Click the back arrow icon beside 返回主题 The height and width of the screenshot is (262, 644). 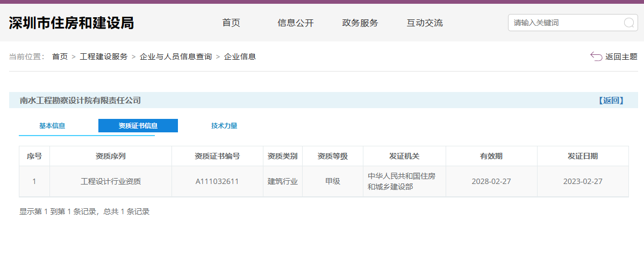[x=596, y=56]
